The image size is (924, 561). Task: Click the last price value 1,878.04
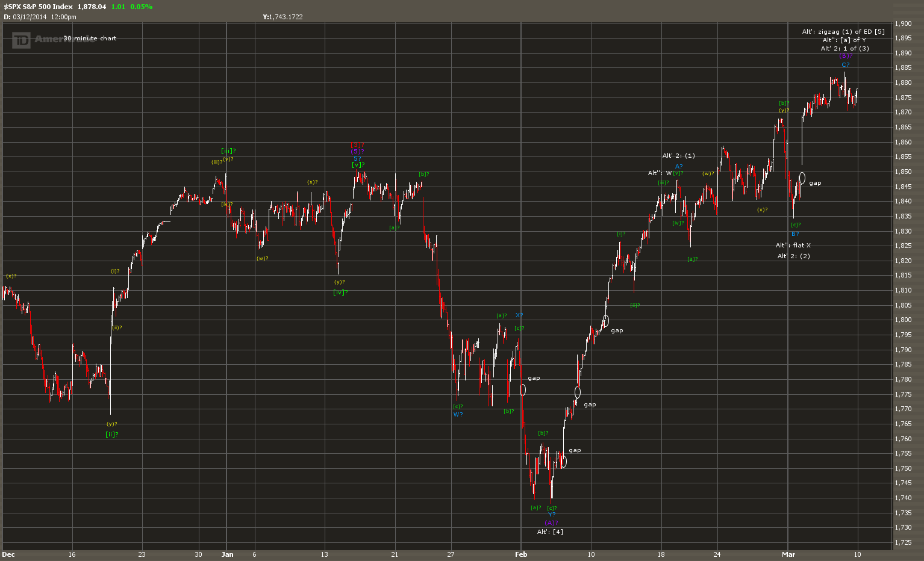point(92,7)
